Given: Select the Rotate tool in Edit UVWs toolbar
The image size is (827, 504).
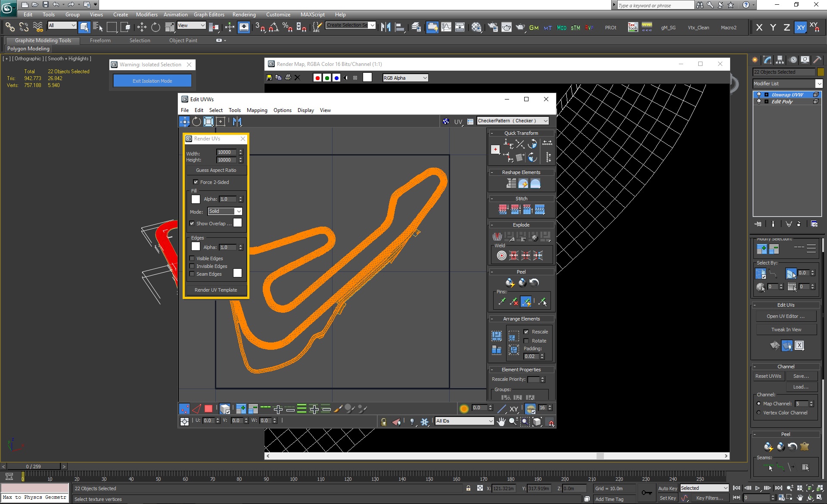Looking at the screenshot, I should pyautogui.click(x=196, y=121).
